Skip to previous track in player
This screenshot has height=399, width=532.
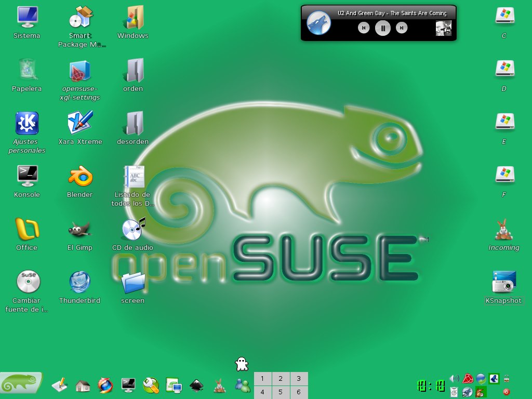click(x=364, y=28)
